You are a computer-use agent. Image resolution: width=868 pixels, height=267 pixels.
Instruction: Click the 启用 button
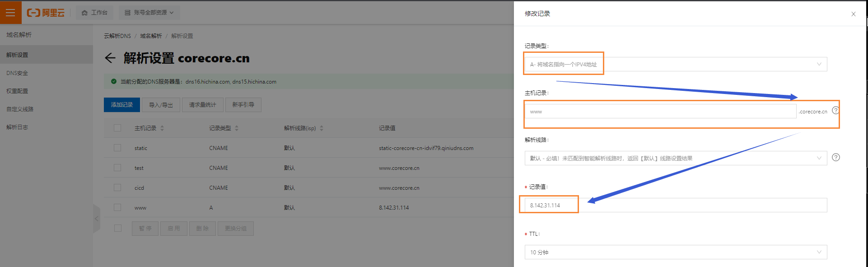(174, 229)
